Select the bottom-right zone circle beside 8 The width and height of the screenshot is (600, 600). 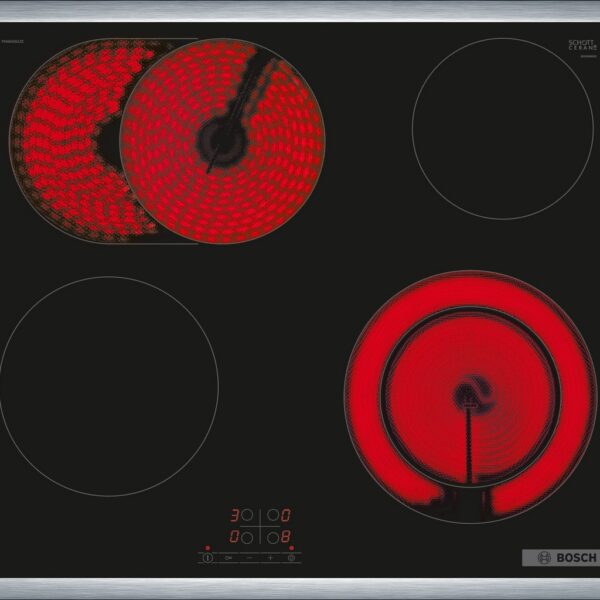tap(270, 537)
